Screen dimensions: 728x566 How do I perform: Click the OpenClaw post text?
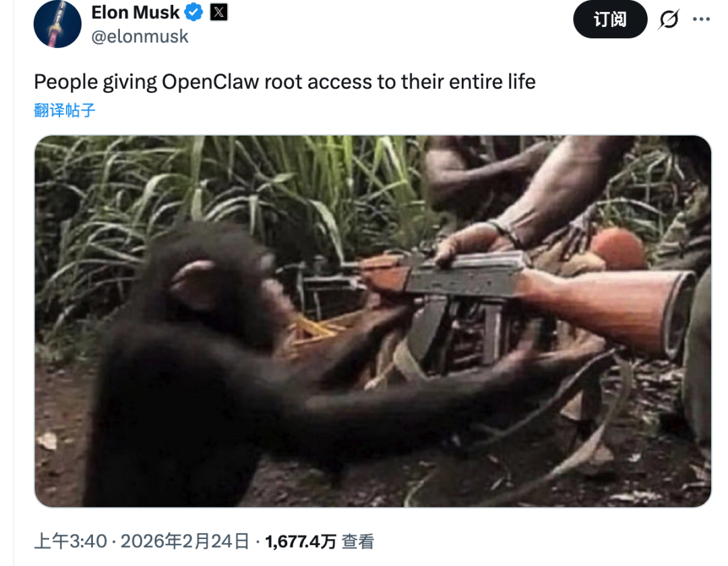point(284,82)
